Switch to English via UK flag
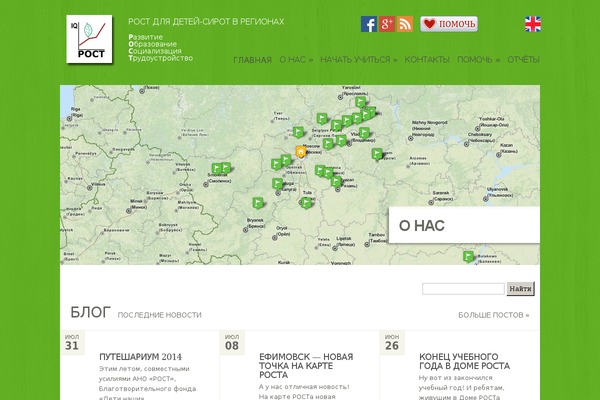Image resolution: width=600 pixels, height=400 pixels. click(x=533, y=24)
